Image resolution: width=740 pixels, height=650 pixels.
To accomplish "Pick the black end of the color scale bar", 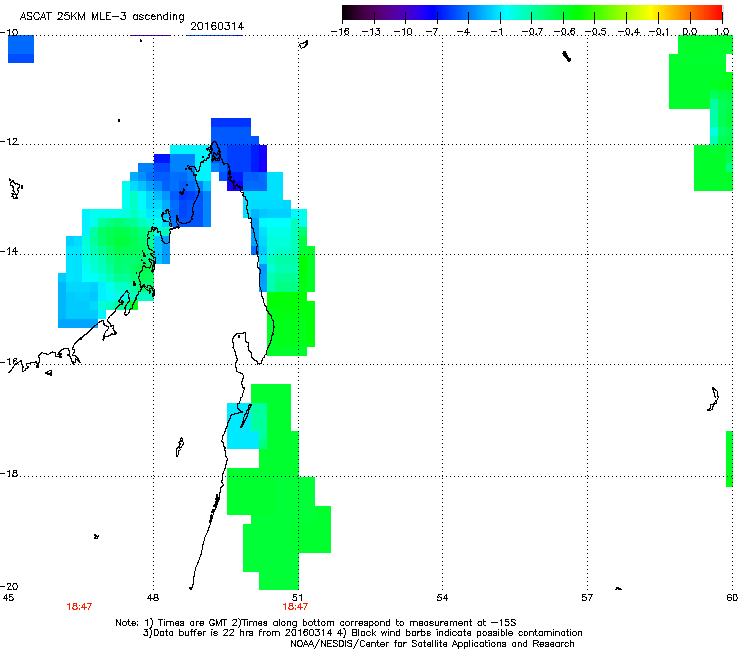I will 348,13.
